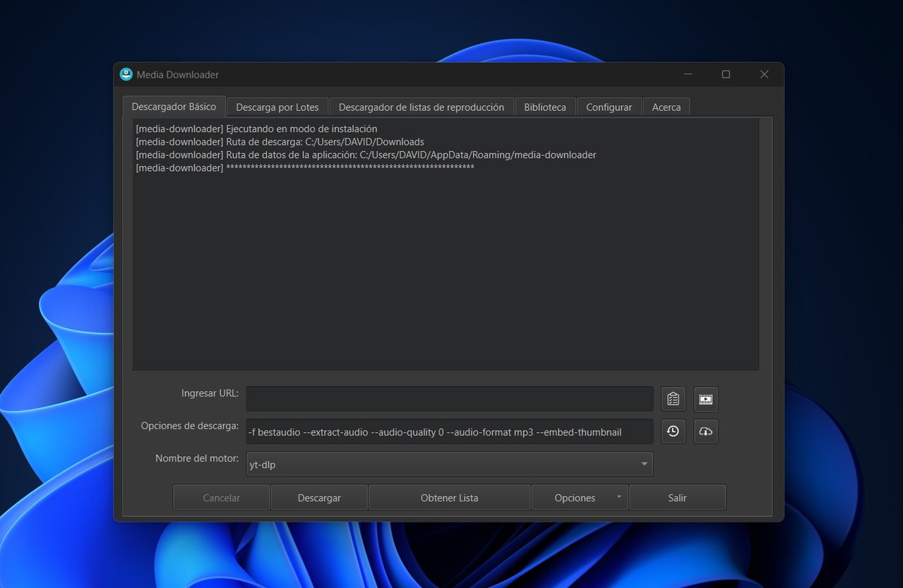Expand the Nombre del motor yt-dlp dropdown
This screenshot has width=903, height=588.
tap(450, 464)
